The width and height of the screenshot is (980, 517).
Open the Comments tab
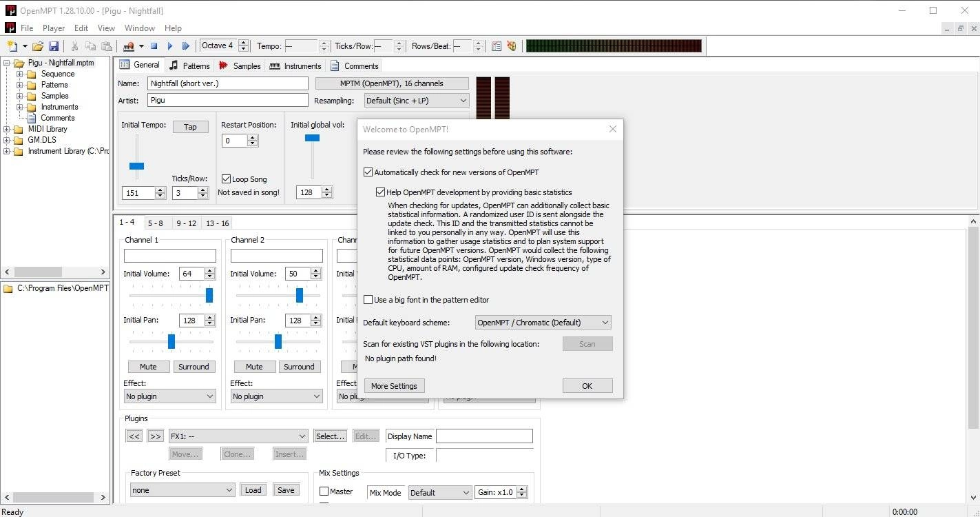click(x=355, y=65)
